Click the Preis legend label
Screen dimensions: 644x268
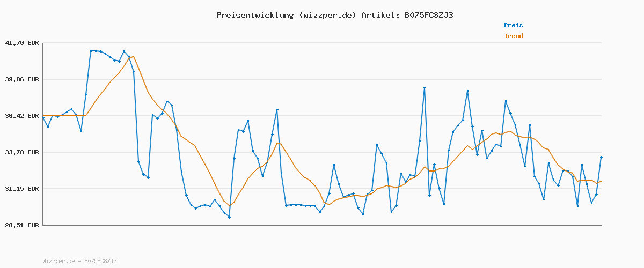coord(513,25)
